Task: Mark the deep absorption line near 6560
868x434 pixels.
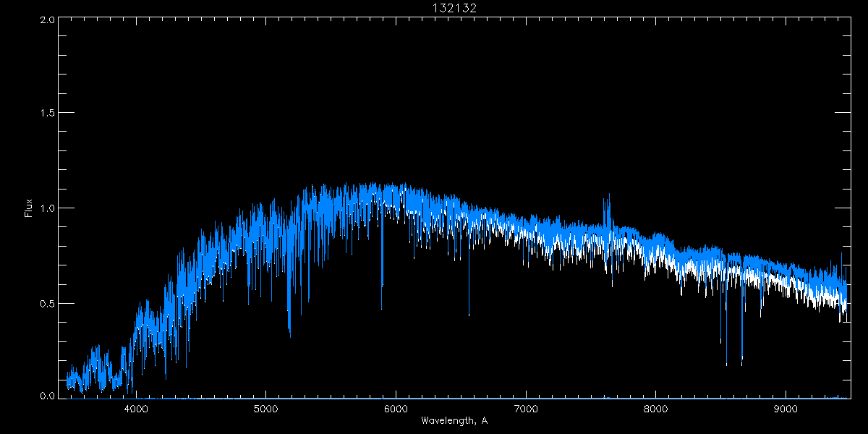Action: pyautogui.click(x=469, y=314)
